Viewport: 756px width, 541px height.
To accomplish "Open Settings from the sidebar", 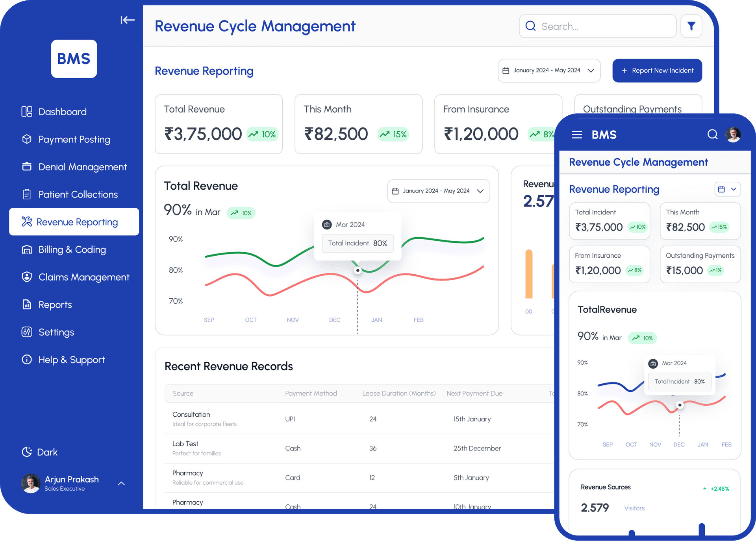I will 56,332.
